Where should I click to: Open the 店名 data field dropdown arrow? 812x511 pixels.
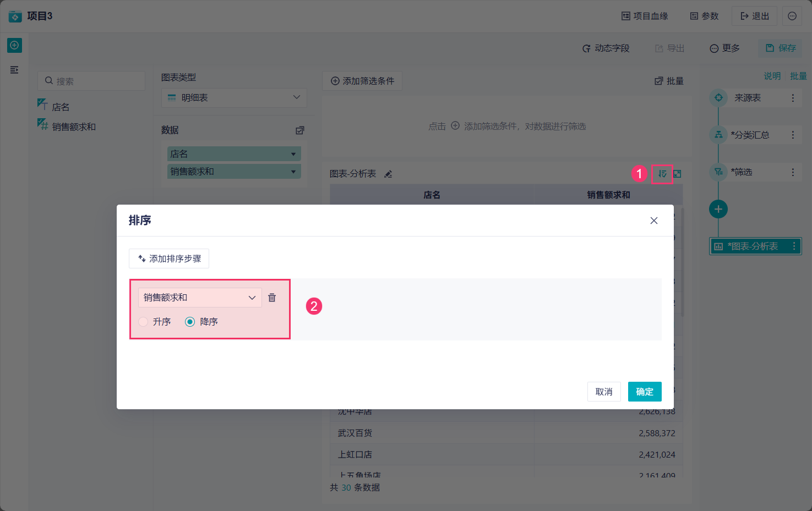pyautogui.click(x=293, y=154)
